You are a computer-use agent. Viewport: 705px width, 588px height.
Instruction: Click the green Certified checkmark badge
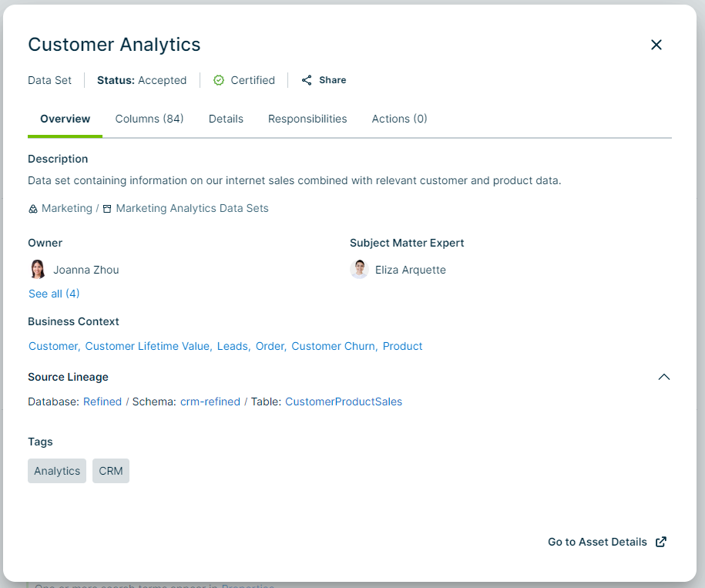pyautogui.click(x=219, y=80)
